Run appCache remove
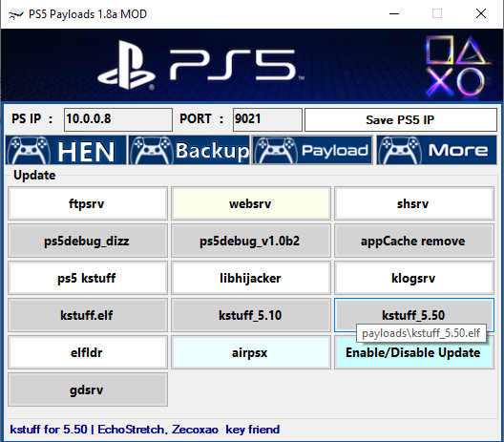This screenshot has height=442, width=504. point(414,241)
